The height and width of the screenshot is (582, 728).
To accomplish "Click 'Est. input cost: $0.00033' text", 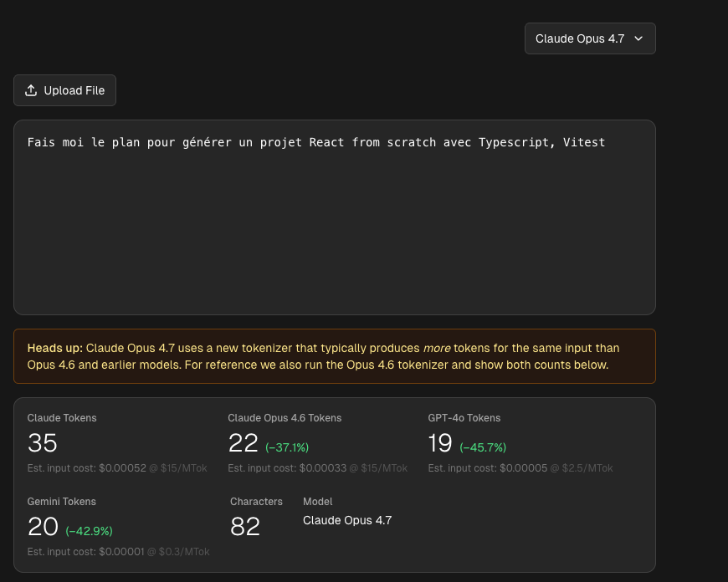I will pos(287,467).
